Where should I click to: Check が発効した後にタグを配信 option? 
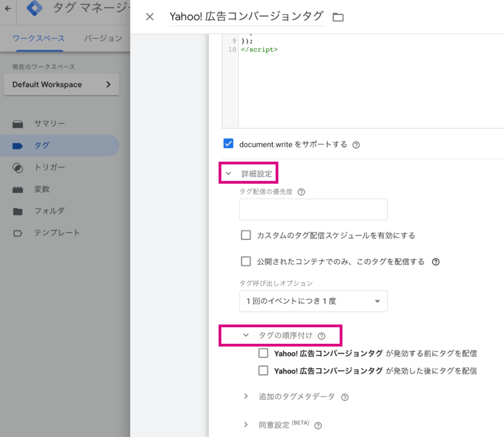click(x=263, y=371)
